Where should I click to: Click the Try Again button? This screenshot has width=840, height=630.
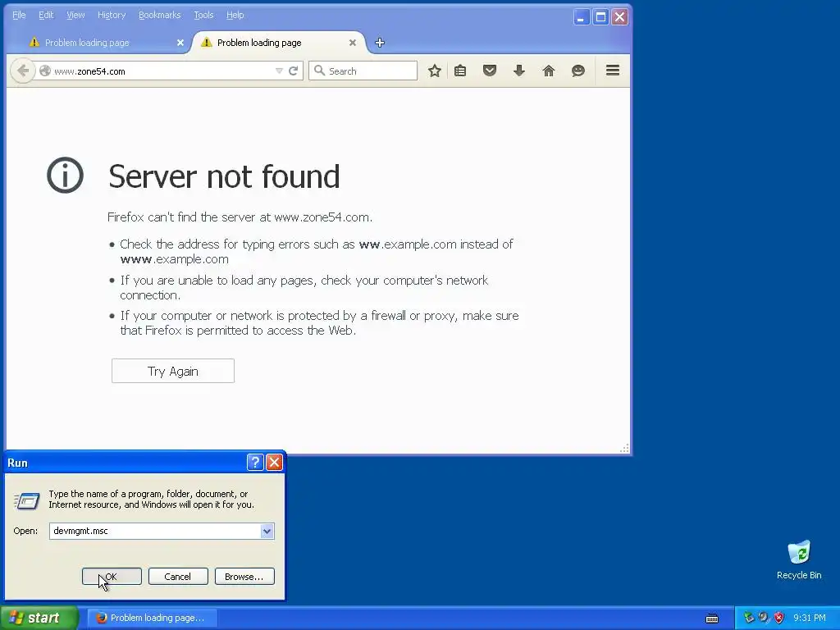(x=173, y=371)
